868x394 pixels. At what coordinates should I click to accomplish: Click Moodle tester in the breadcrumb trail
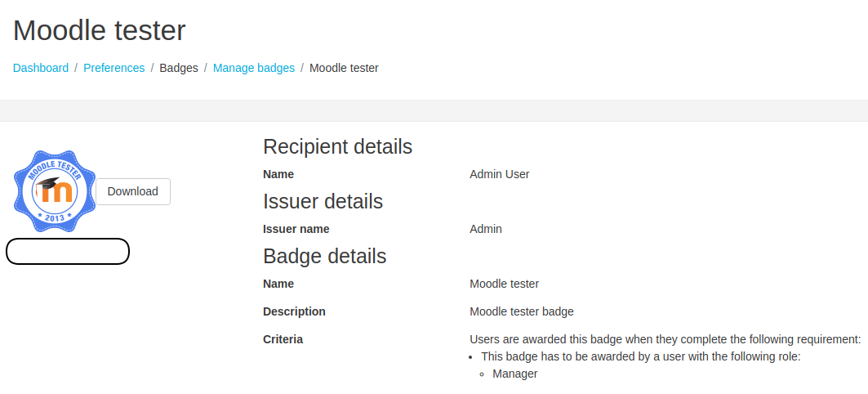344,68
